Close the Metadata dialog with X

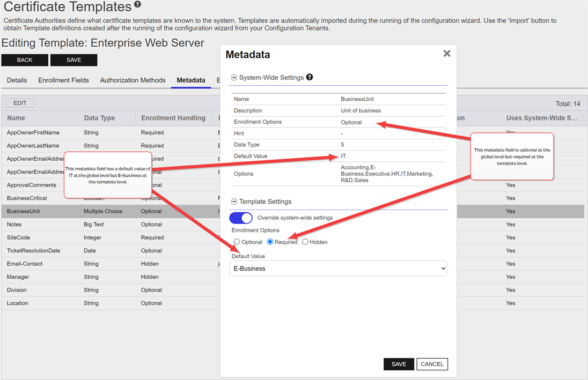click(x=446, y=54)
